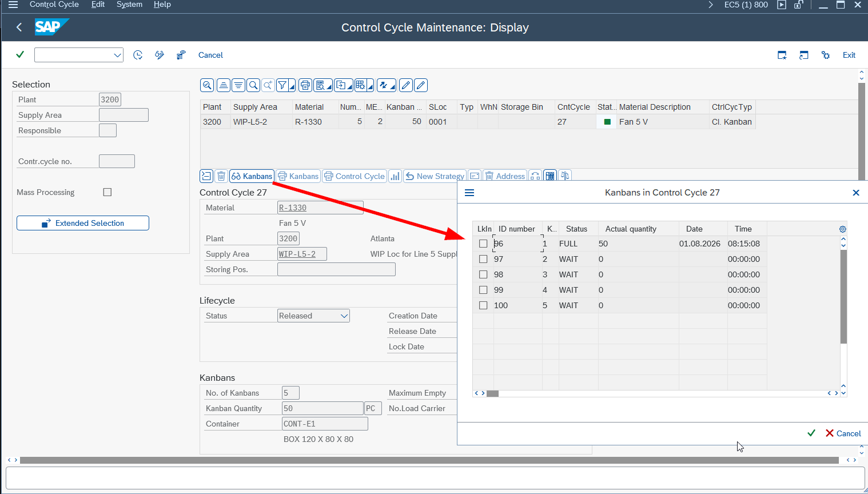Click Cancel in the Kanbans dialog
The width and height of the screenshot is (868, 494).
tap(843, 433)
